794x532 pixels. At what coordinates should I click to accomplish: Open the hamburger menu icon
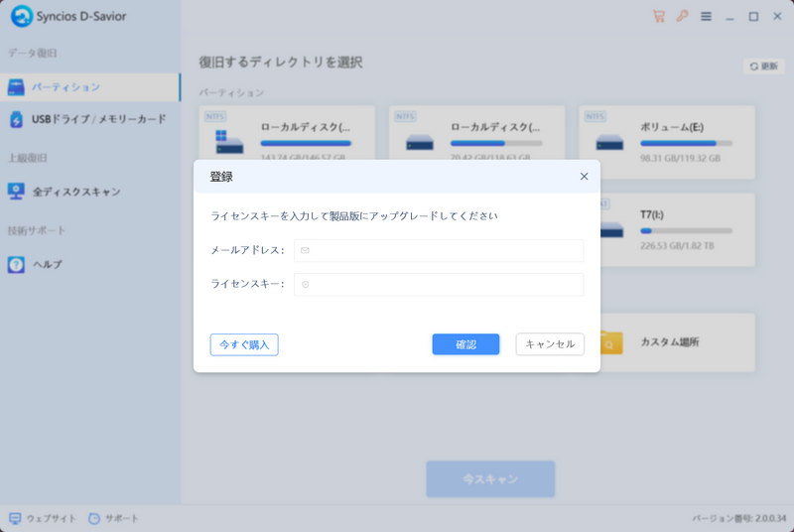(x=706, y=17)
